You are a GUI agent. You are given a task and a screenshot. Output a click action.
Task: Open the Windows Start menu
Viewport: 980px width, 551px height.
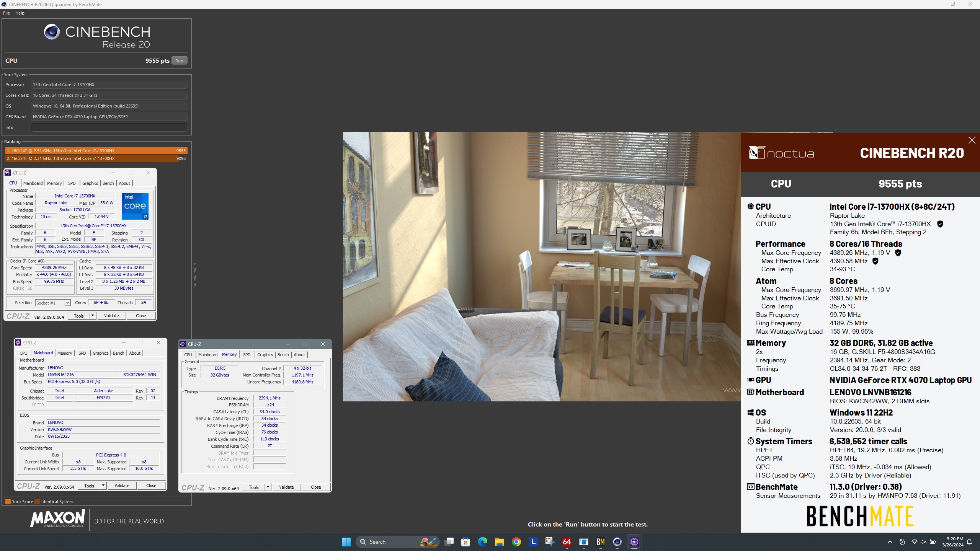pos(346,542)
